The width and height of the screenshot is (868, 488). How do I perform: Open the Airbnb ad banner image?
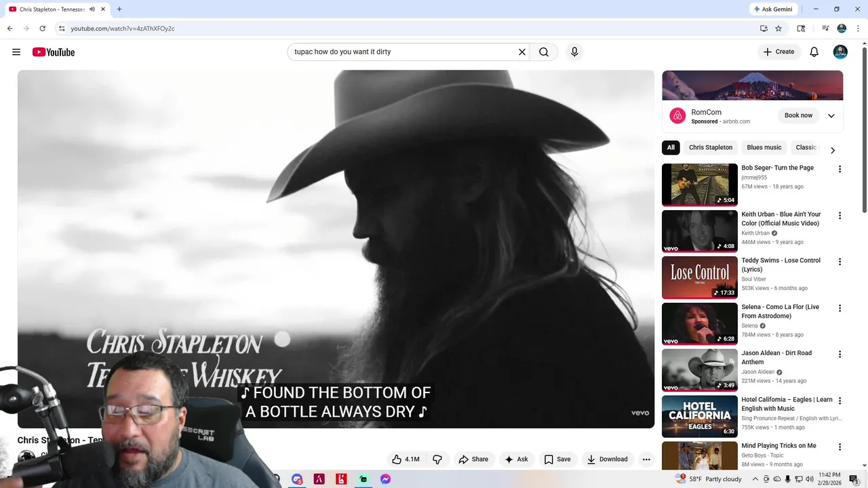pyautogui.click(x=753, y=85)
